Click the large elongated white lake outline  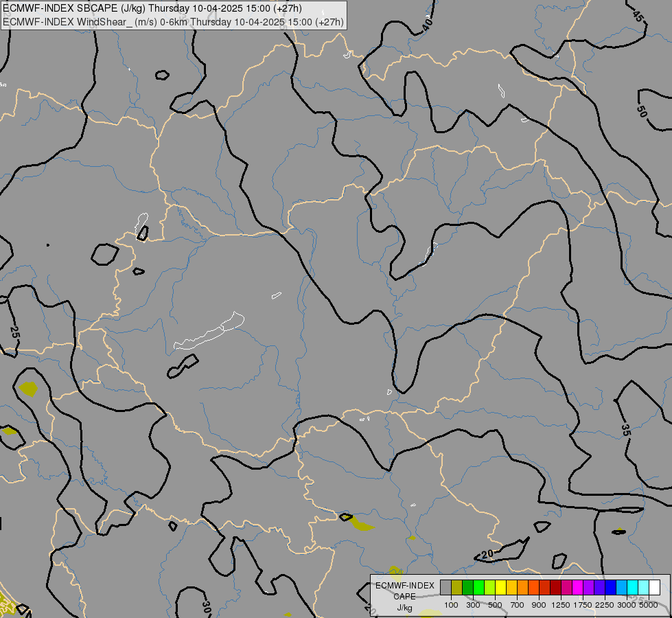(x=209, y=331)
